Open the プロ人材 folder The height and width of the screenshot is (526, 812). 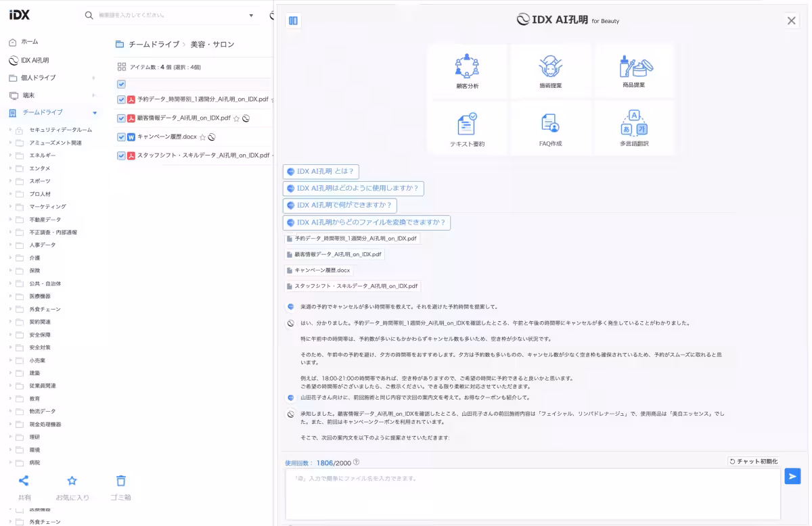coord(41,194)
